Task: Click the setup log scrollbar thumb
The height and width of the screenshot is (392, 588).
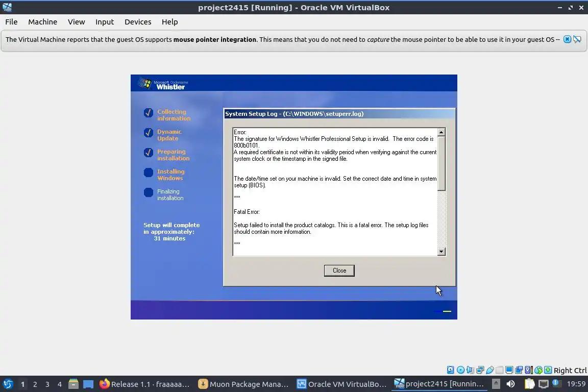Action: [442, 163]
